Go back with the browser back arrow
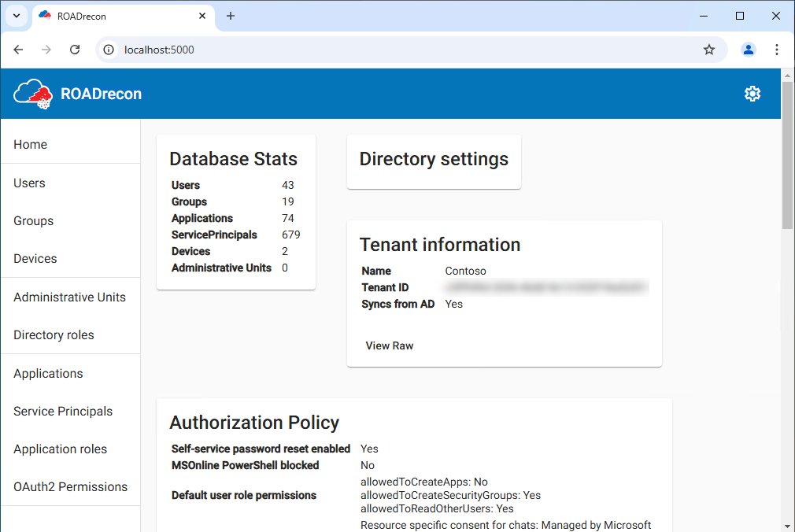The height and width of the screenshot is (532, 795). tap(18, 50)
